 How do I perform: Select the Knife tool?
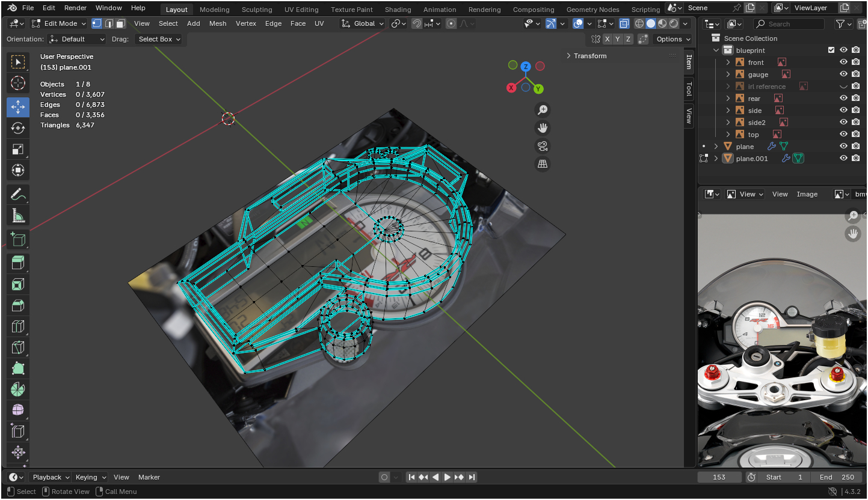[18, 347]
